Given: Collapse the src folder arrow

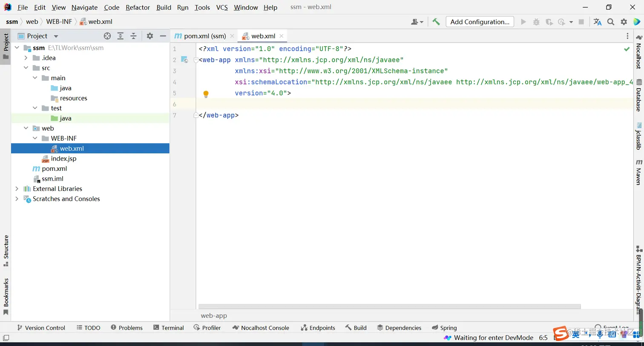Looking at the screenshot, I should coord(26,68).
